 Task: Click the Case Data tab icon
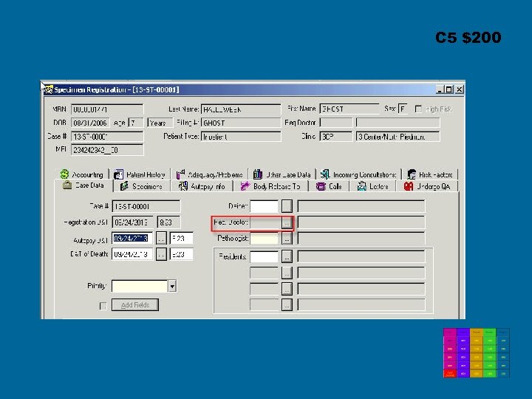coord(67,185)
